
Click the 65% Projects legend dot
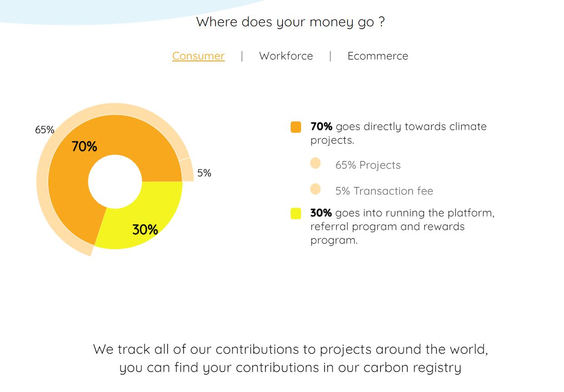click(x=315, y=163)
